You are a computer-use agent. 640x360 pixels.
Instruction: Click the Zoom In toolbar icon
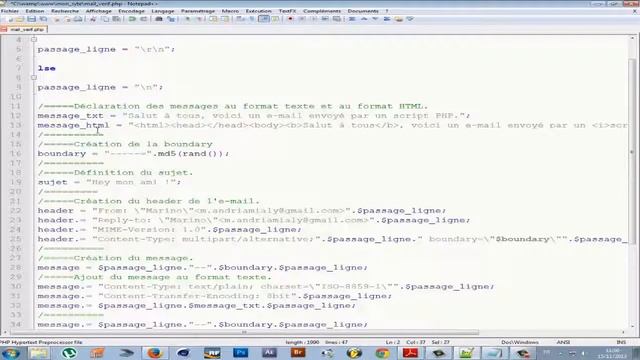[x=188, y=19]
